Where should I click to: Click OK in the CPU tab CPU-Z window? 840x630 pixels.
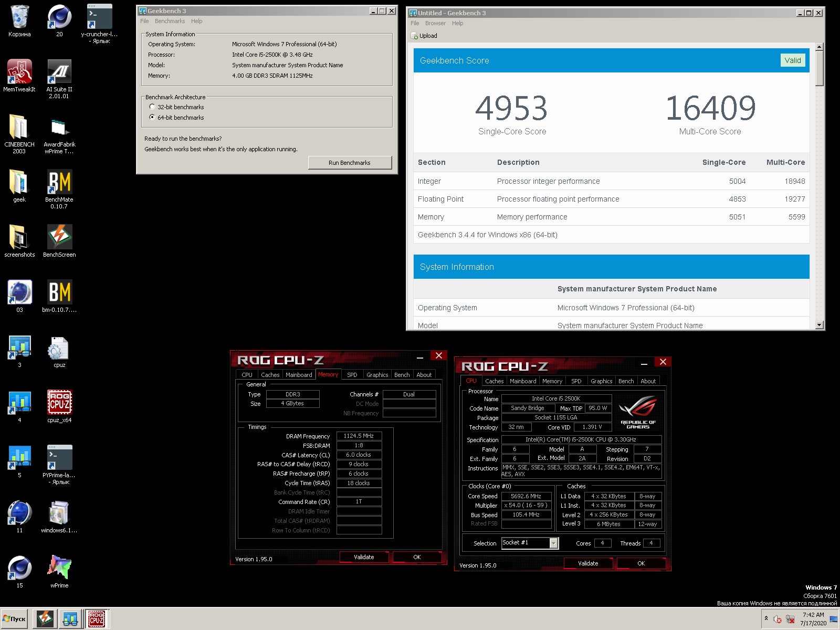[641, 563]
